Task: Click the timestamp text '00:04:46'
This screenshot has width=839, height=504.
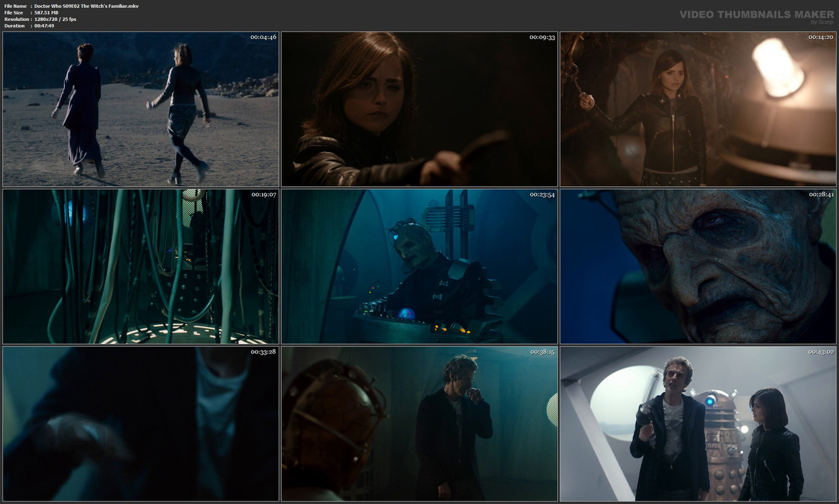Action: pyautogui.click(x=263, y=37)
